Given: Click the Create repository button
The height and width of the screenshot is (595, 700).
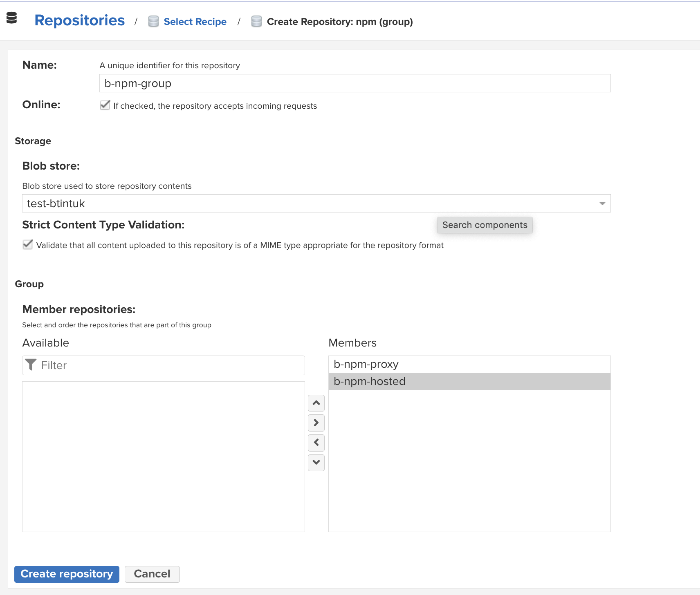Looking at the screenshot, I should tap(67, 574).
